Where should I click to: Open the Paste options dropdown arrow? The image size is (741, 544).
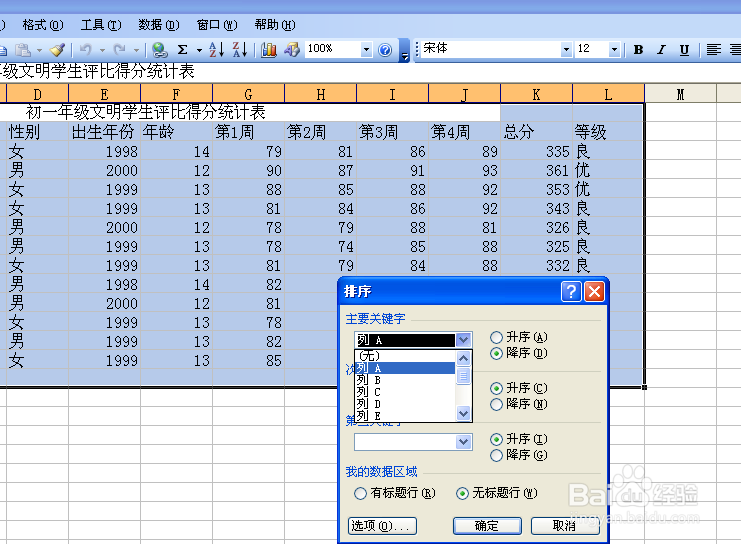39,50
